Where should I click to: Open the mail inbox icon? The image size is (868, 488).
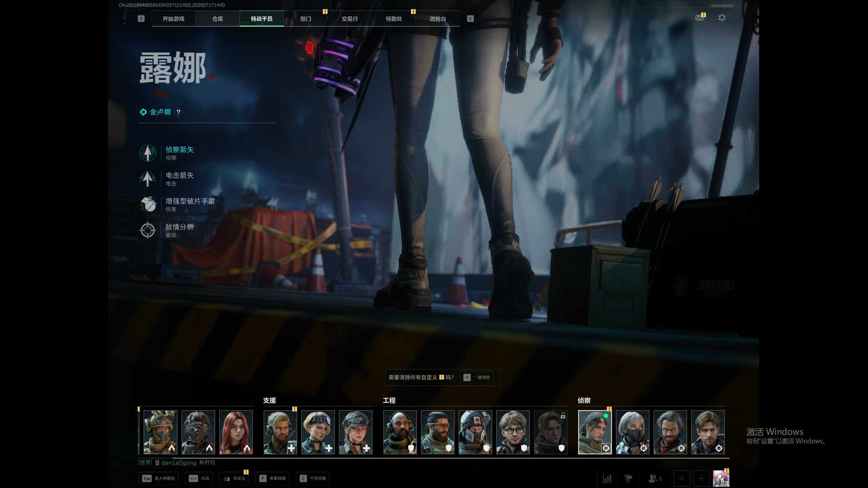[x=699, y=18]
